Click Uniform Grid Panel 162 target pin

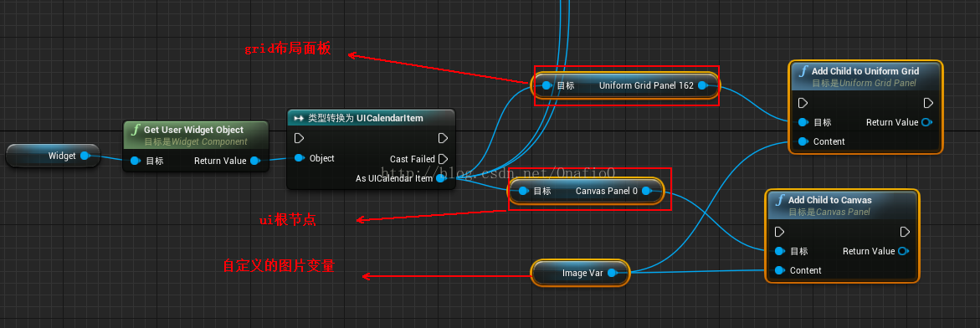[546, 85]
